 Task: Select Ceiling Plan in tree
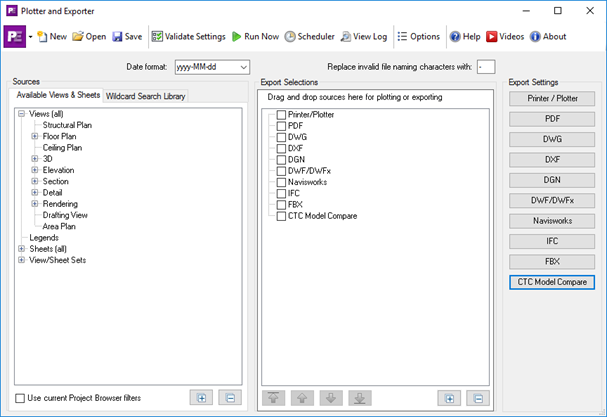(x=62, y=148)
